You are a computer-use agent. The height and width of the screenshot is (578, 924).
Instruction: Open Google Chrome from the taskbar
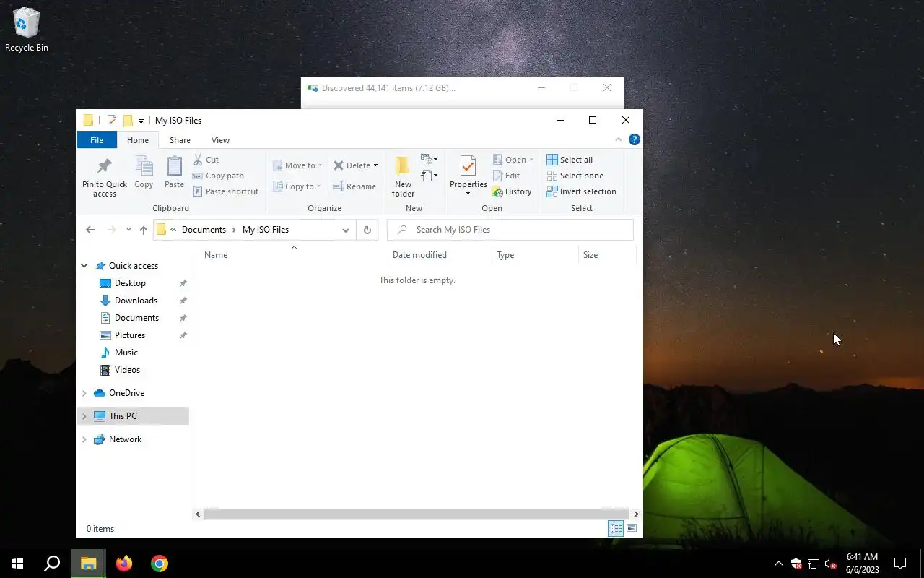click(x=160, y=564)
